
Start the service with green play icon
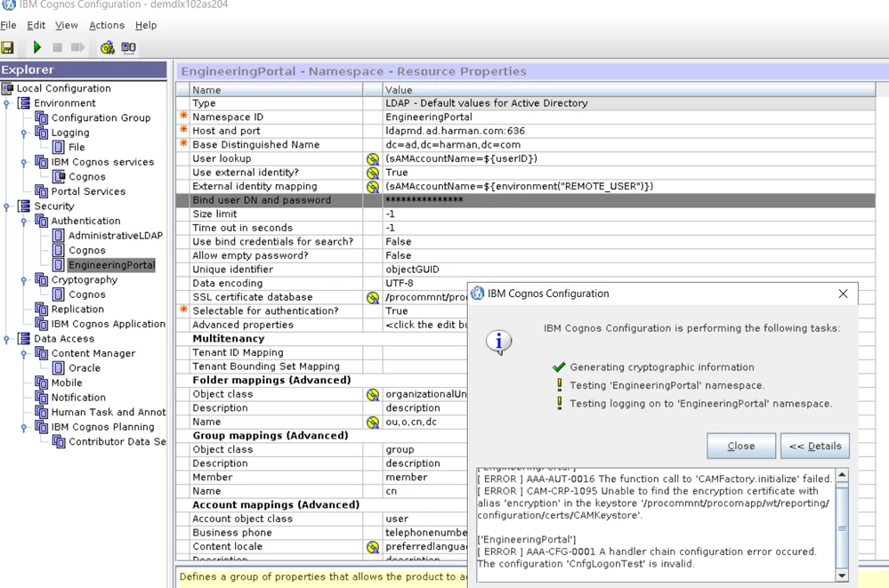click(x=37, y=48)
